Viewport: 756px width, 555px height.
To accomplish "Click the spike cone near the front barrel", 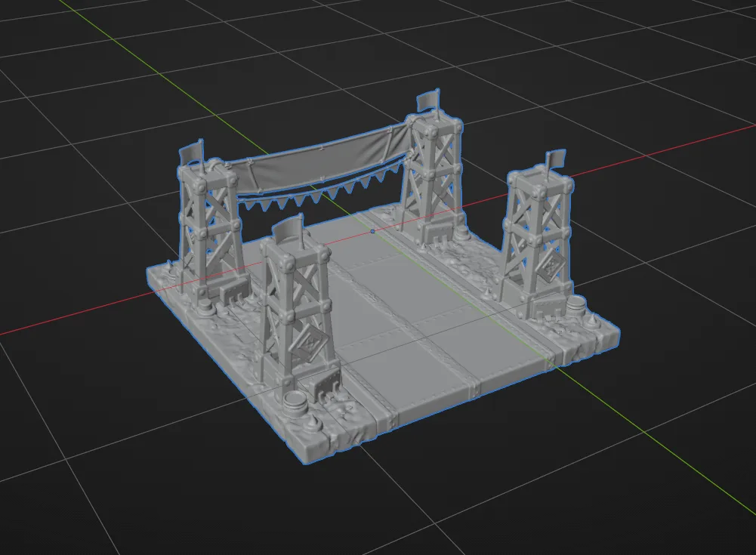I will (x=313, y=424).
